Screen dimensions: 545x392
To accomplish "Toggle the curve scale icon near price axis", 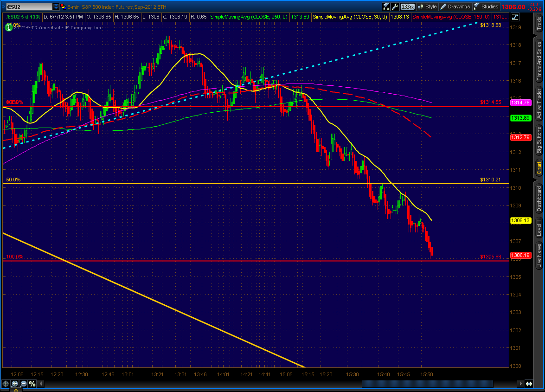I will [x=515, y=17].
